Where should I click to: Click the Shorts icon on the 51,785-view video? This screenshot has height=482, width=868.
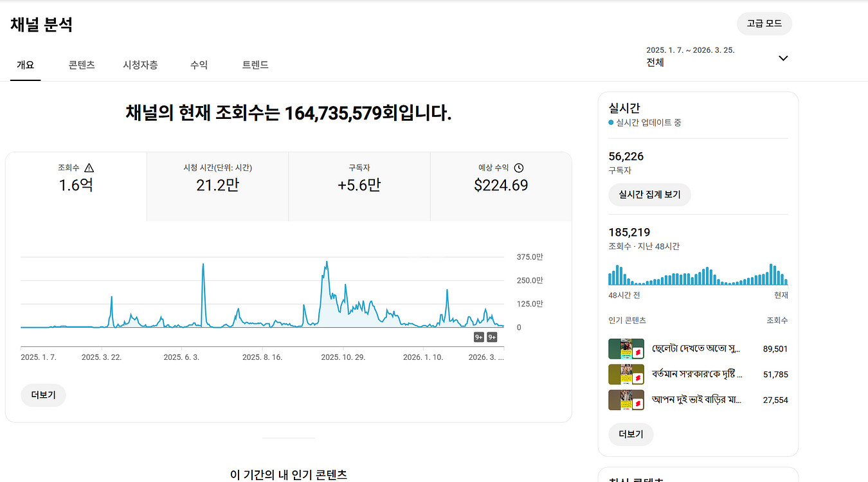tap(638, 378)
